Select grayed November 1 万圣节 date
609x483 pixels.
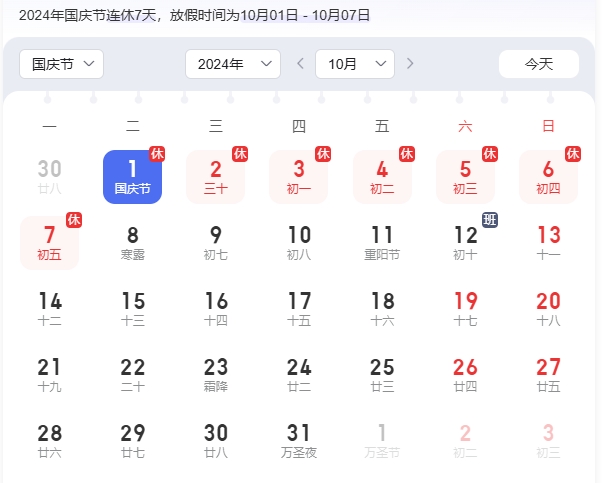(x=382, y=441)
